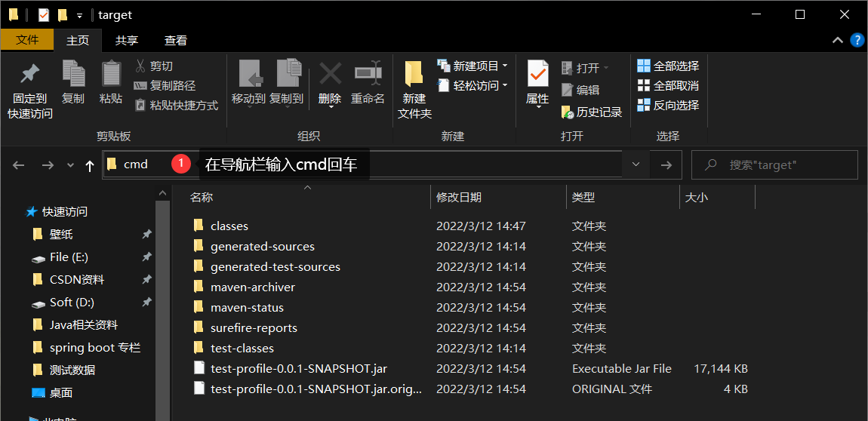This screenshot has height=421, width=868.
Task: Open File (E:) drive in sidebar
Action: pos(69,257)
